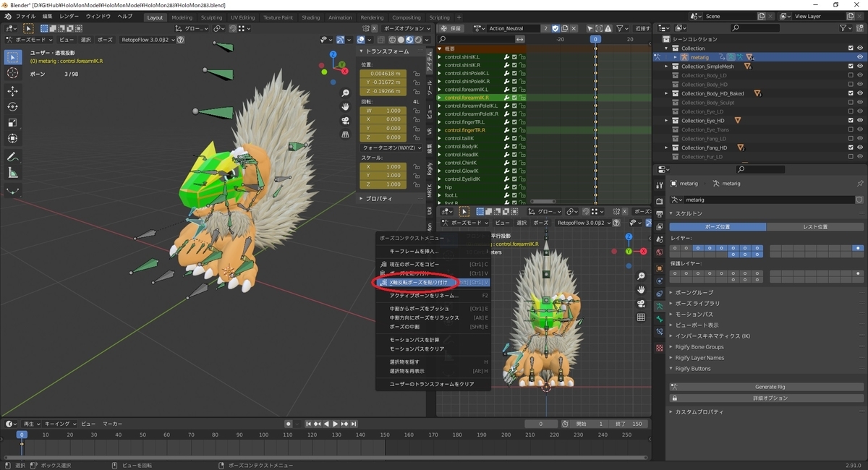Select the Measure tool in left toolbar
The width and height of the screenshot is (868, 470).
point(13,173)
